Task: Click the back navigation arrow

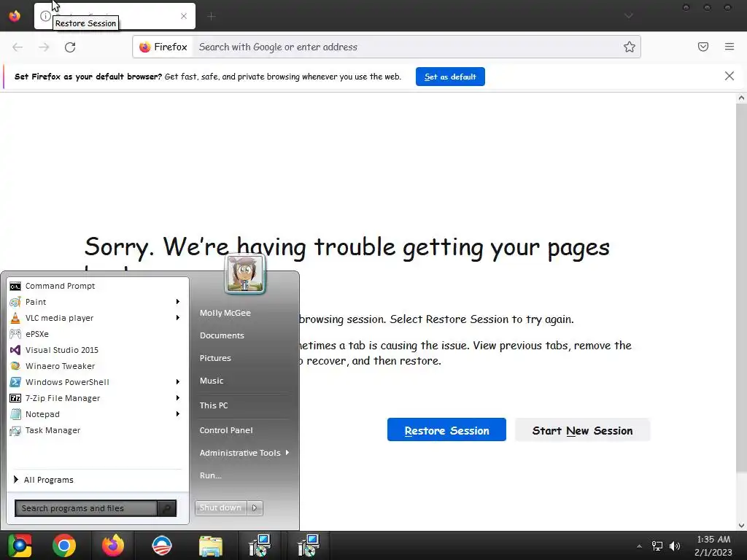Action: click(18, 47)
